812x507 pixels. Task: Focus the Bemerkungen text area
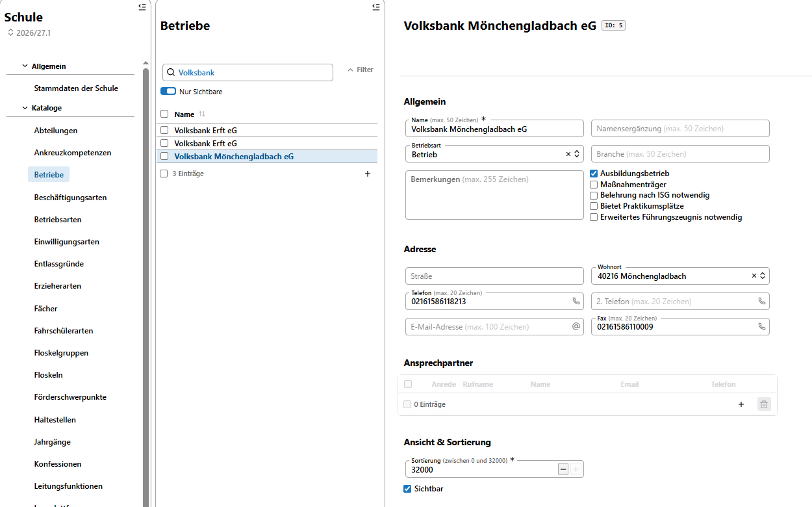pos(494,195)
